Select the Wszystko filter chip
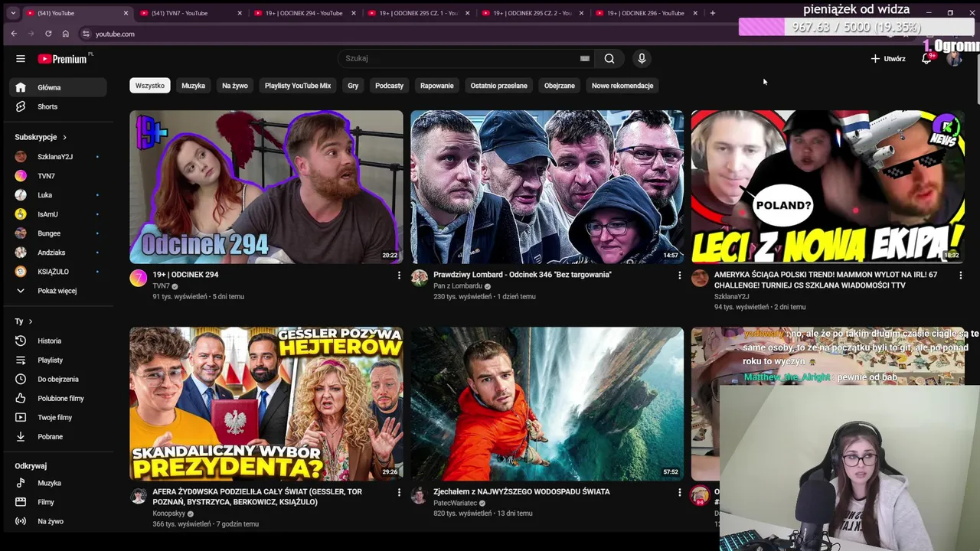 point(150,86)
